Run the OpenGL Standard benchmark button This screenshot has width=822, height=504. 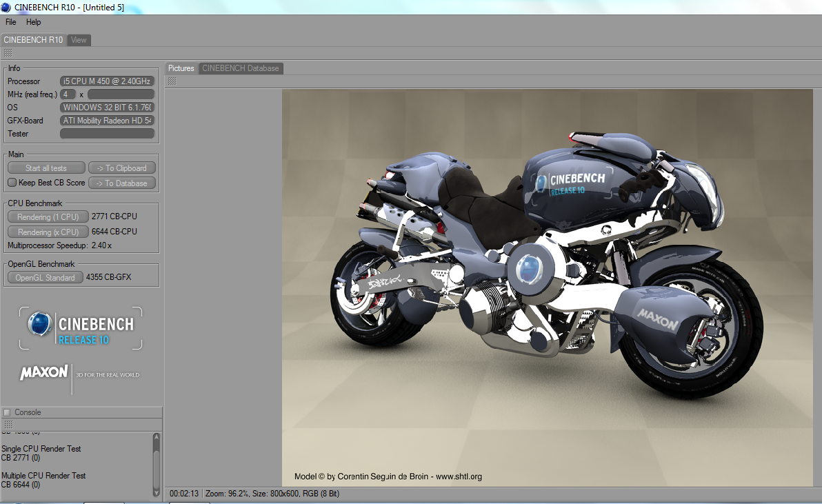[x=45, y=278]
